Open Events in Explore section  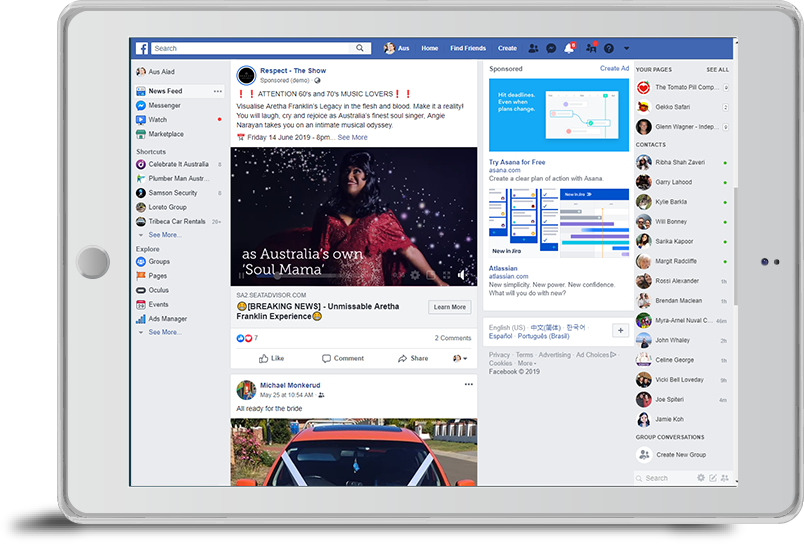[x=152, y=305]
